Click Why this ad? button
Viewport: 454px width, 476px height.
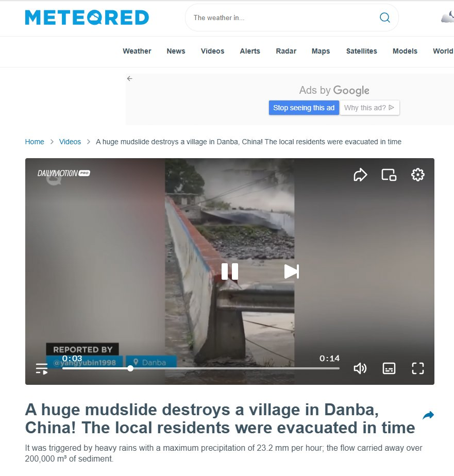[x=369, y=108]
